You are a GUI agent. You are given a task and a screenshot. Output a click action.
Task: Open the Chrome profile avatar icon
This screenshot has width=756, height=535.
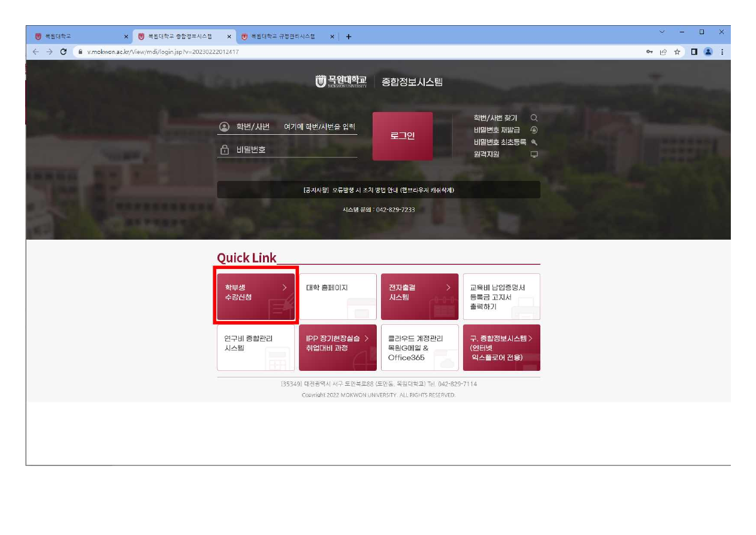point(708,52)
